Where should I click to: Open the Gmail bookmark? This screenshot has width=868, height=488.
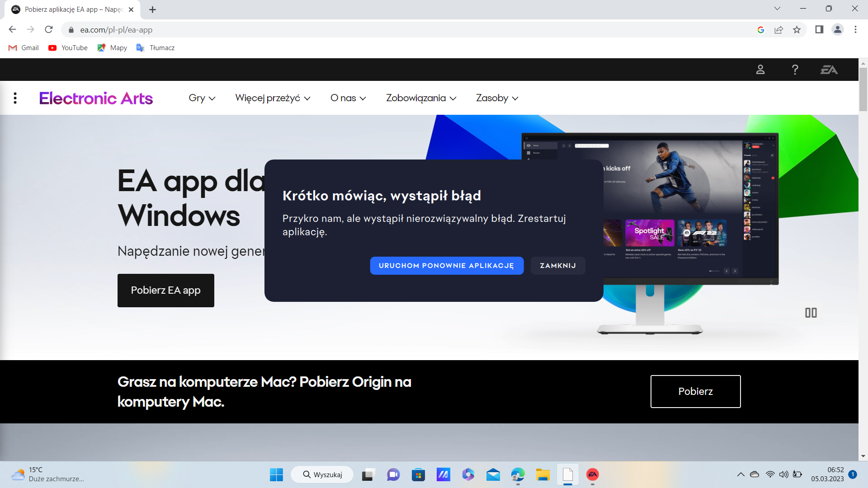coord(24,48)
